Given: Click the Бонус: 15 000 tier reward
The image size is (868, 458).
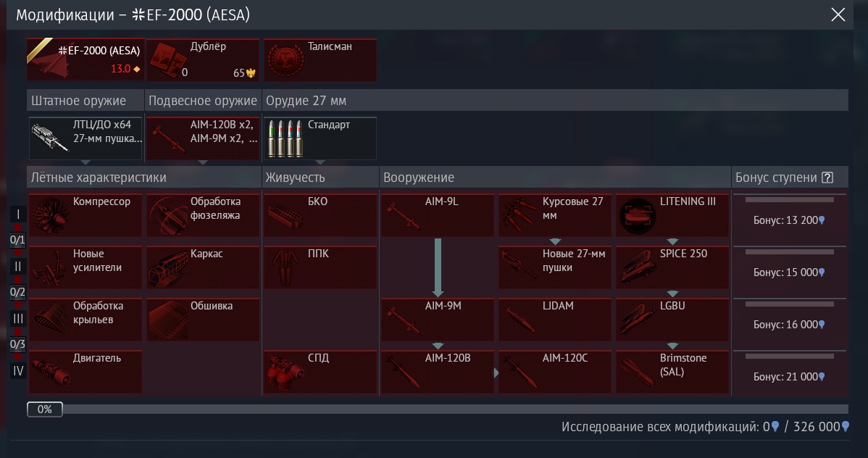Looking at the screenshot, I should [790, 272].
